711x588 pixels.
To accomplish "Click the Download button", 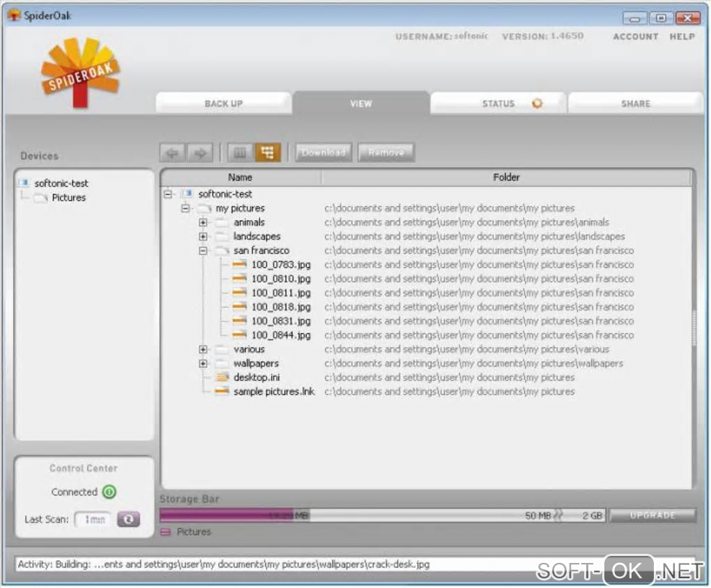I will coord(323,153).
